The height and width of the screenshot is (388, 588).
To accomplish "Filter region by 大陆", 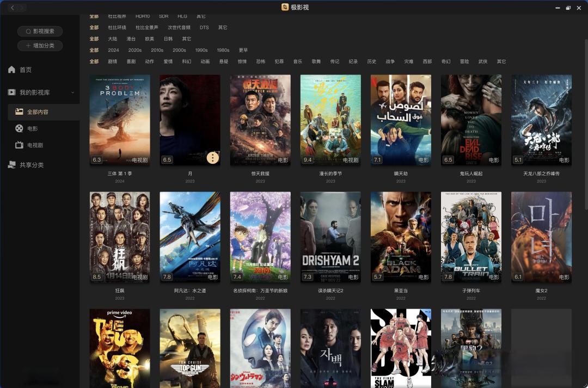I will tap(113, 39).
